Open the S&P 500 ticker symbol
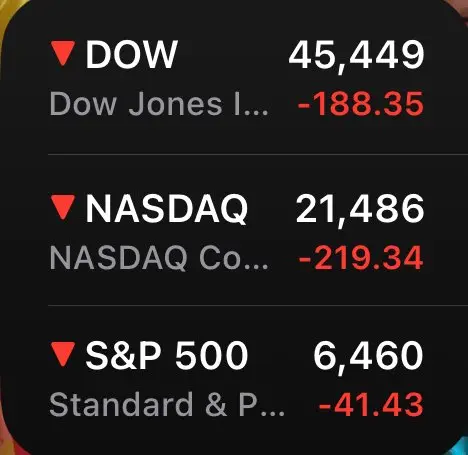468x455 pixels. (x=166, y=355)
